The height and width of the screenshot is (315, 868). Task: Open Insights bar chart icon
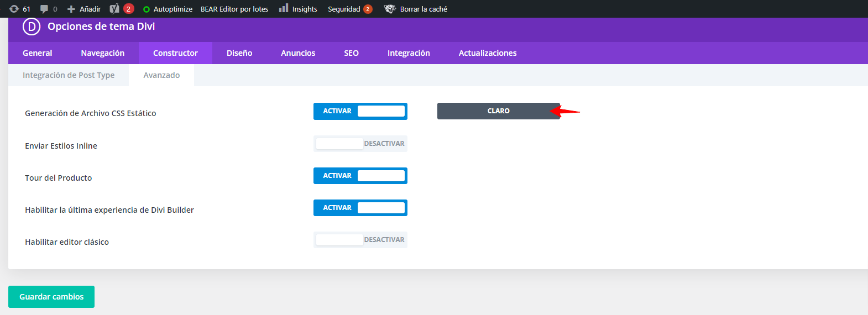[284, 8]
